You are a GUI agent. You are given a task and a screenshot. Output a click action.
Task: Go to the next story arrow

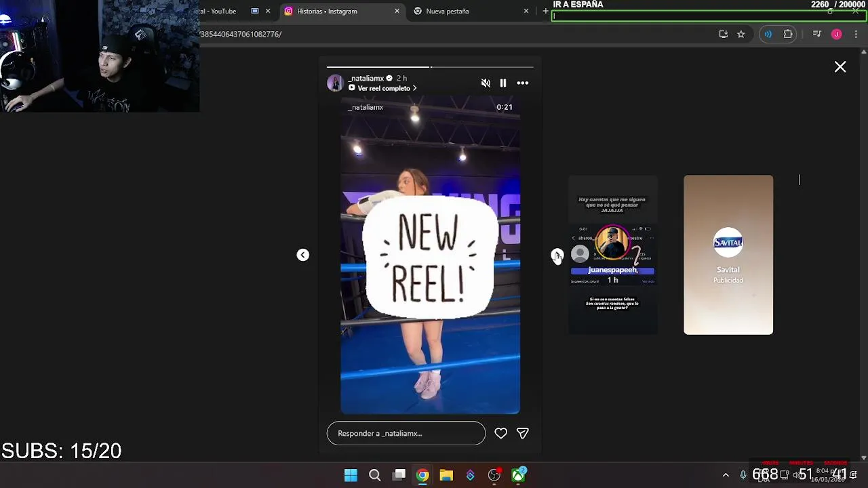557,255
